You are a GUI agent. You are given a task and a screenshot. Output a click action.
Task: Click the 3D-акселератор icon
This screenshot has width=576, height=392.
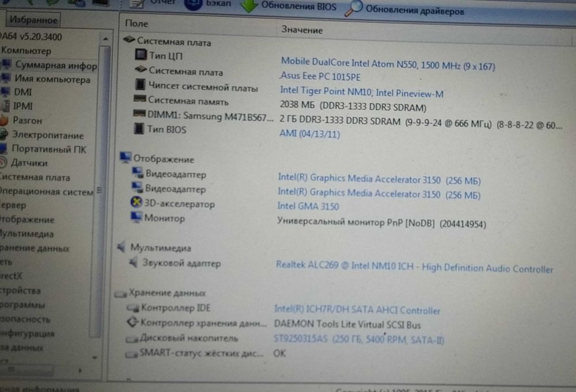pos(137,202)
